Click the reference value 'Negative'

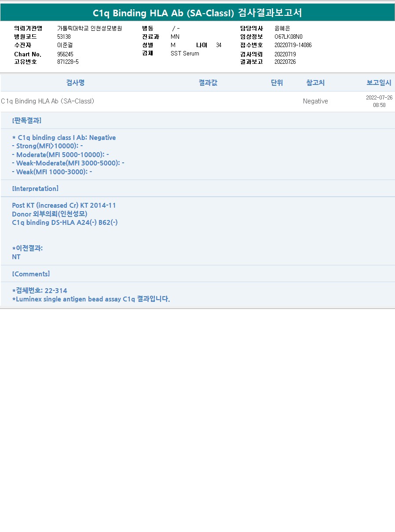pos(315,101)
